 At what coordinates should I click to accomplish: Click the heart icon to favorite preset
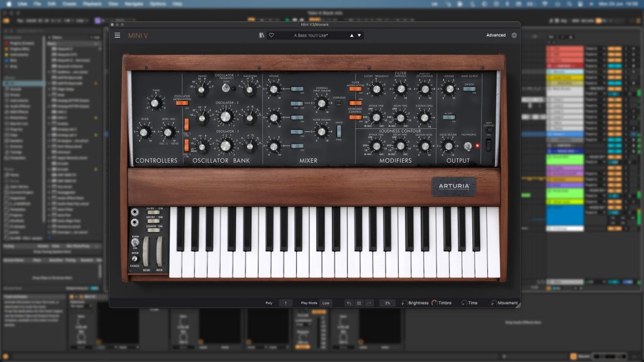[x=272, y=35]
